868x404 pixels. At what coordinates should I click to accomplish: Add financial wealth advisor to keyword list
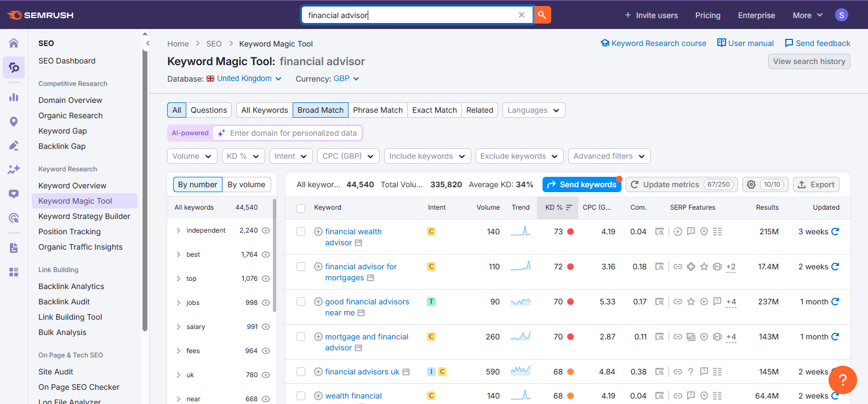(318, 232)
